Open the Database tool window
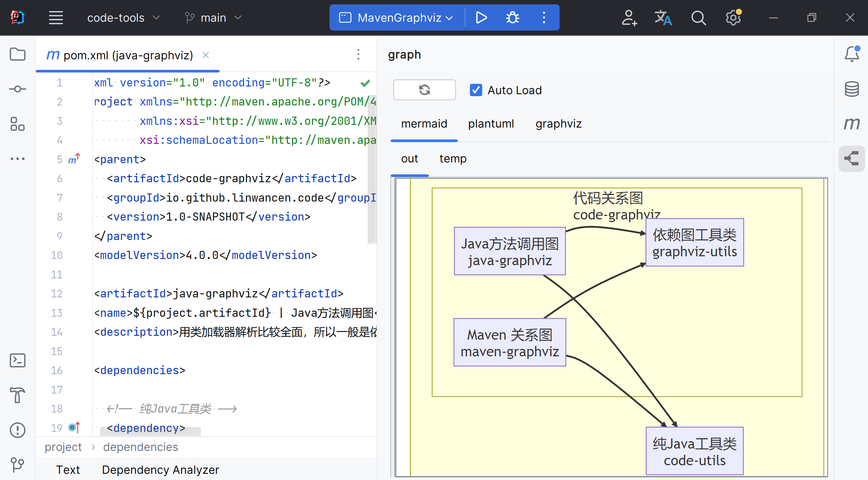Image resolution: width=868 pixels, height=480 pixels. (852, 89)
